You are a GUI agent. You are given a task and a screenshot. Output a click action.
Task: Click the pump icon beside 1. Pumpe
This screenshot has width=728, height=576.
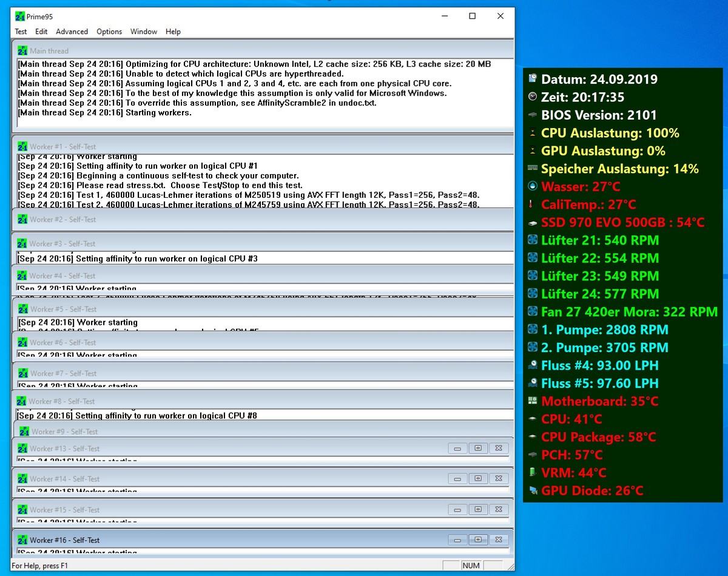[x=533, y=330]
